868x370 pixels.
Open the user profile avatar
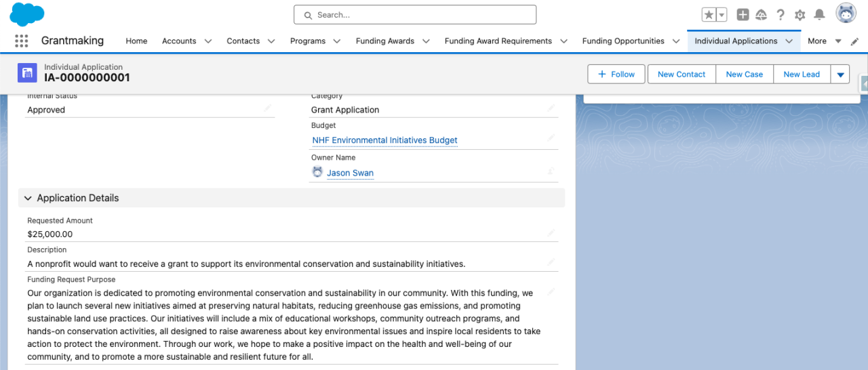846,14
